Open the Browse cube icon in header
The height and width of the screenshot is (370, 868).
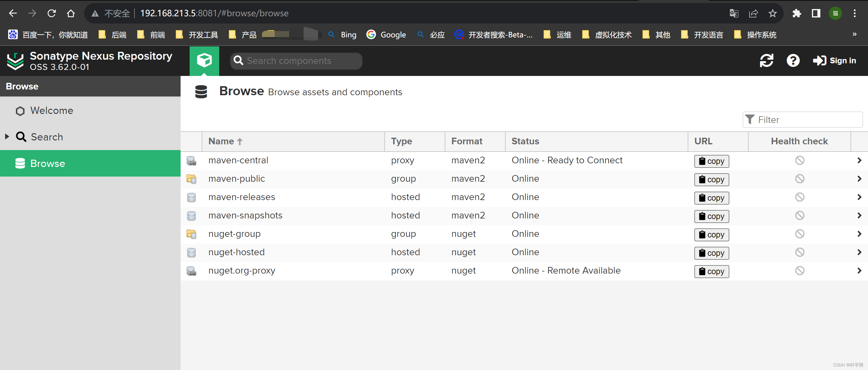tap(204, 61)
